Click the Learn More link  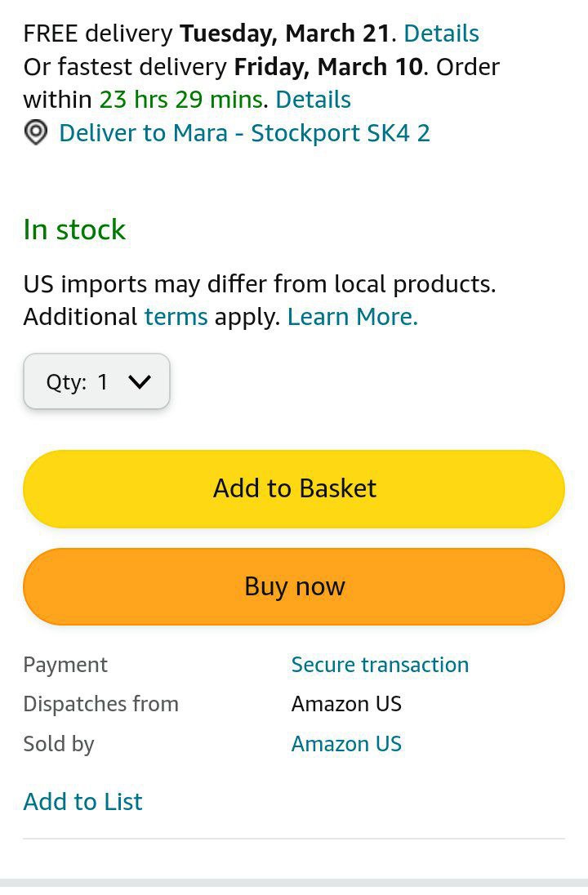pos(352,317)
